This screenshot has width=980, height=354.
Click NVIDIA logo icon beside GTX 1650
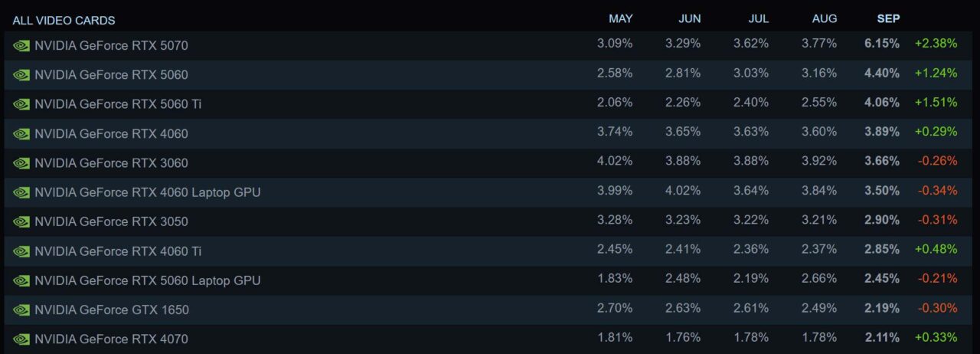pos(21,310)
